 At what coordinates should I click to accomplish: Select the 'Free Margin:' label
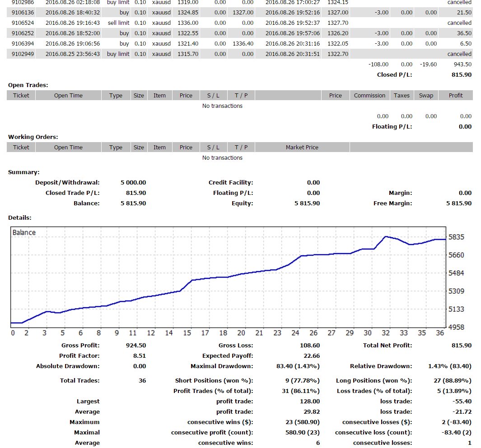coord(392,204)
